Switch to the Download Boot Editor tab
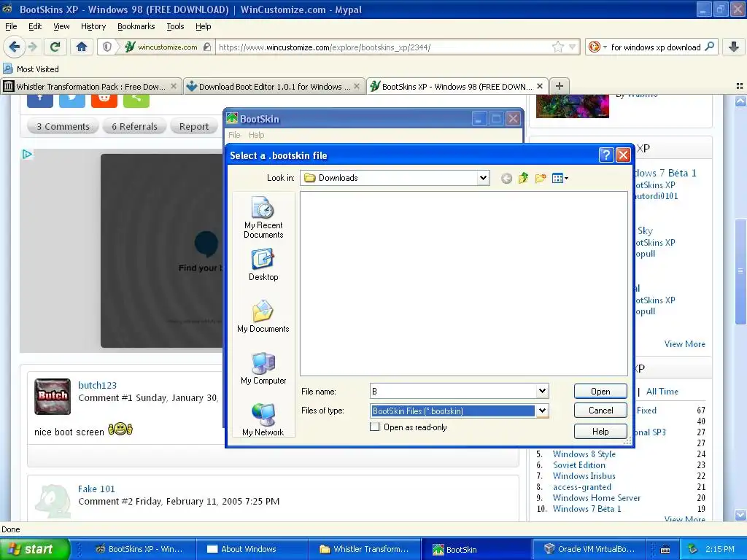The image size is (747, 560). (274, 86)
